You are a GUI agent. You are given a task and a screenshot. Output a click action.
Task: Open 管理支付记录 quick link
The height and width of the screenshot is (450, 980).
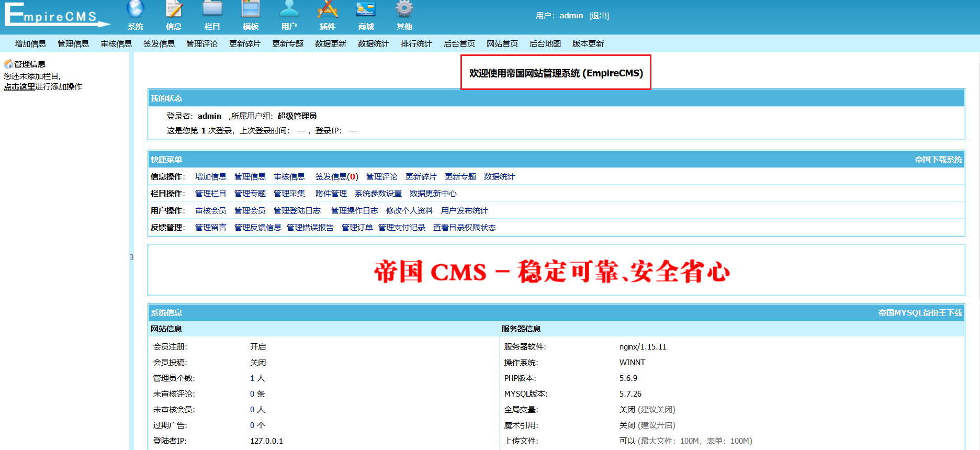402,228
